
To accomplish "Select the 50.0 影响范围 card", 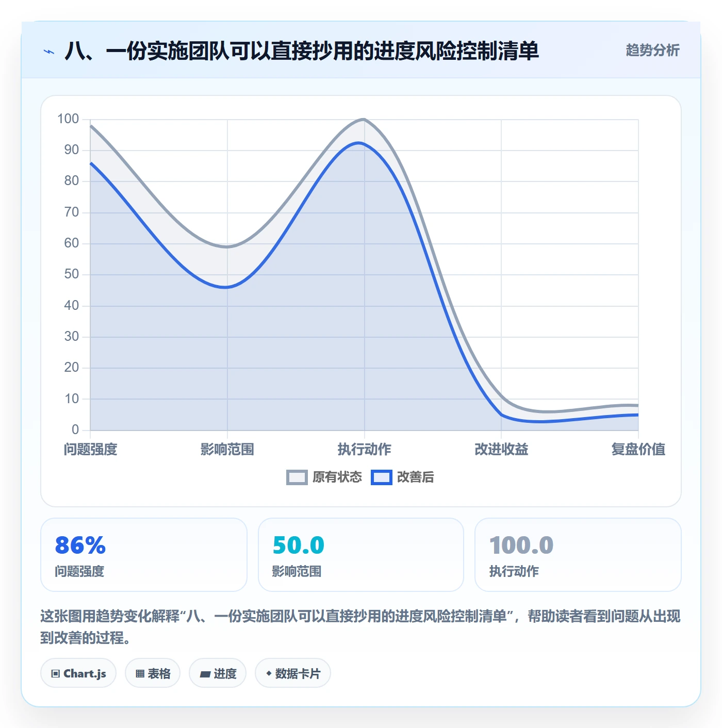I will point(361,555).
